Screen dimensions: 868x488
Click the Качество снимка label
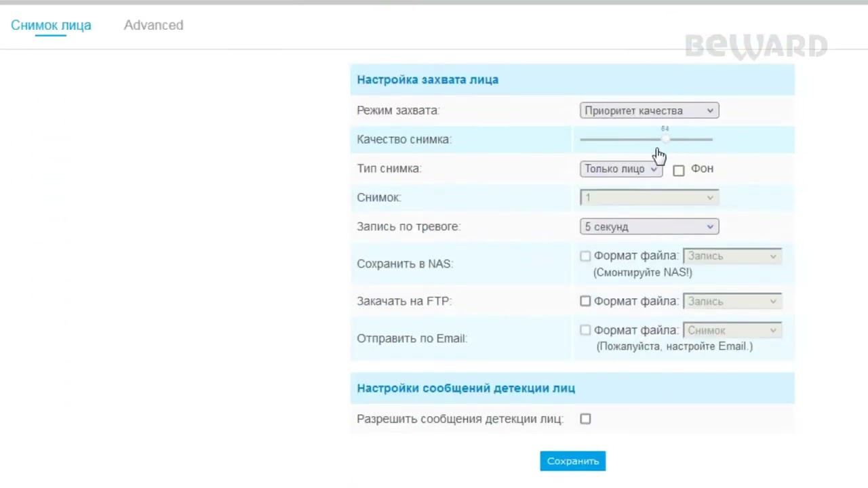[404, 140]
